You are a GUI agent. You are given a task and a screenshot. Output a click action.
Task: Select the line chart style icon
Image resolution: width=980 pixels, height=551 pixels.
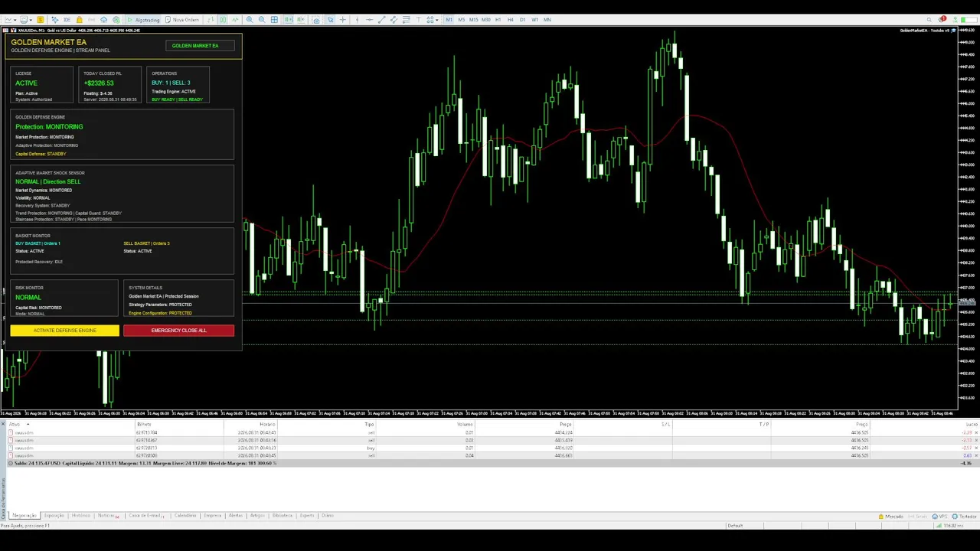click(236, 19)
